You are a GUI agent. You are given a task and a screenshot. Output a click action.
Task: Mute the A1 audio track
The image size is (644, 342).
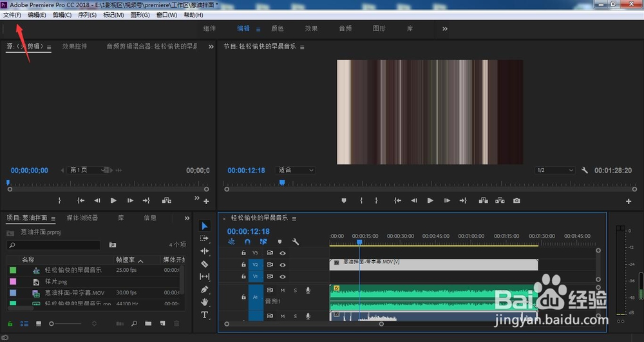pos(282,290)
